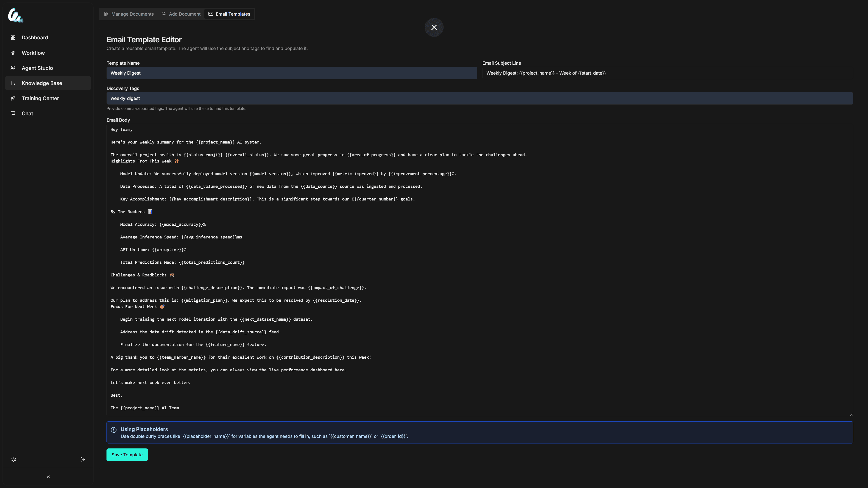
Task: Open the Dashboard from the sidebar
Action: click(35, 38)
